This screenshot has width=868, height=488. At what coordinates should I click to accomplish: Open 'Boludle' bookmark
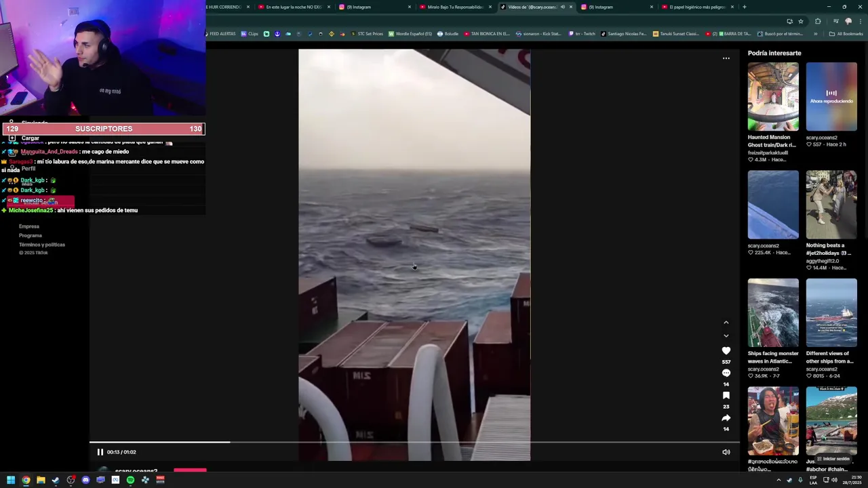click(x=448, y=34)
